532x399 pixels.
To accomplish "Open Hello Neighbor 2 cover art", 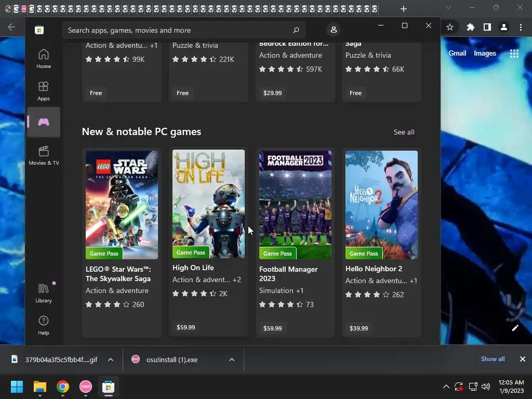I will (381, 205).
